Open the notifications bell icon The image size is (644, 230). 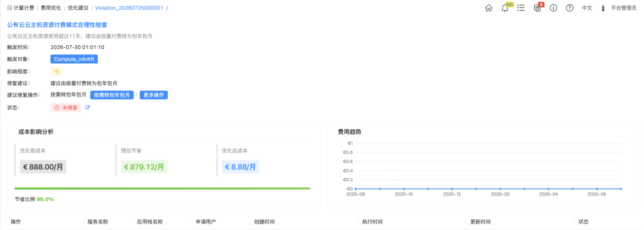[x=505, y=8]
